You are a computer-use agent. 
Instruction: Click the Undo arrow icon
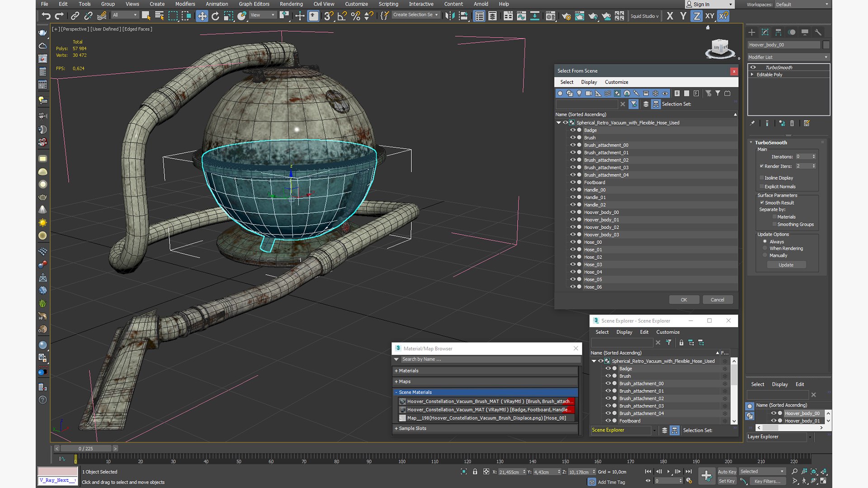[x=46, y=16]
